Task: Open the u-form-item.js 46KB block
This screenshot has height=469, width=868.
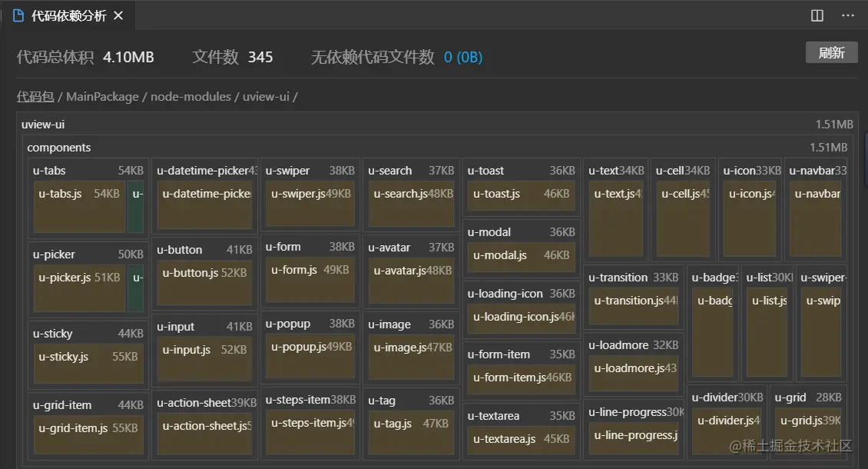Action: [x=522, y=380]
